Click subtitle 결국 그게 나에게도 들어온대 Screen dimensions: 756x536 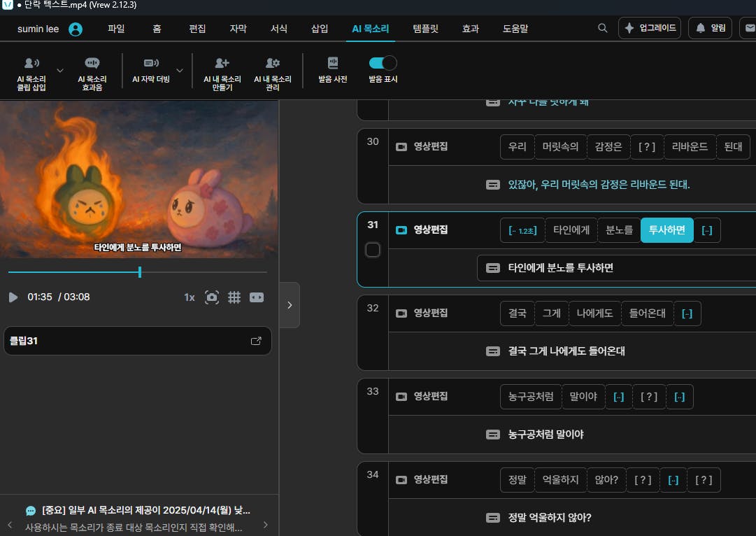[566, 351]
